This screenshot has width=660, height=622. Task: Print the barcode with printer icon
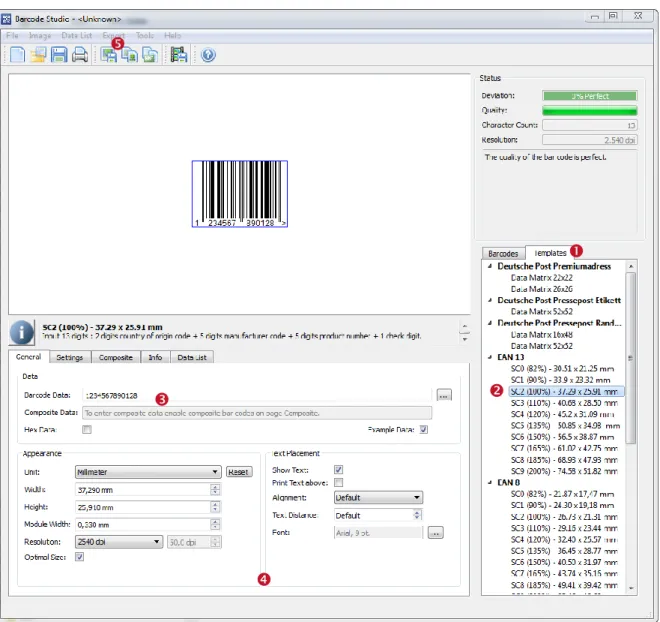pyautogui.click(x=80, y=55)
